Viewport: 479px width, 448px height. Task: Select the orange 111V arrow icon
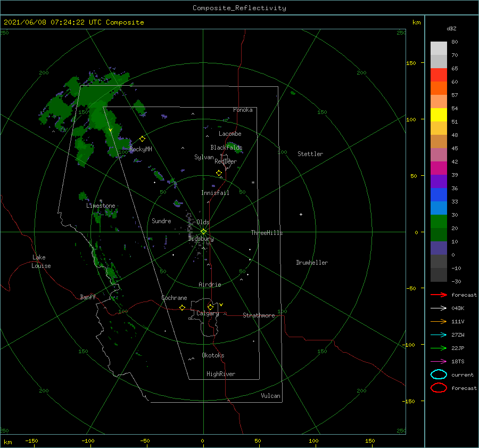click(439, 321)
